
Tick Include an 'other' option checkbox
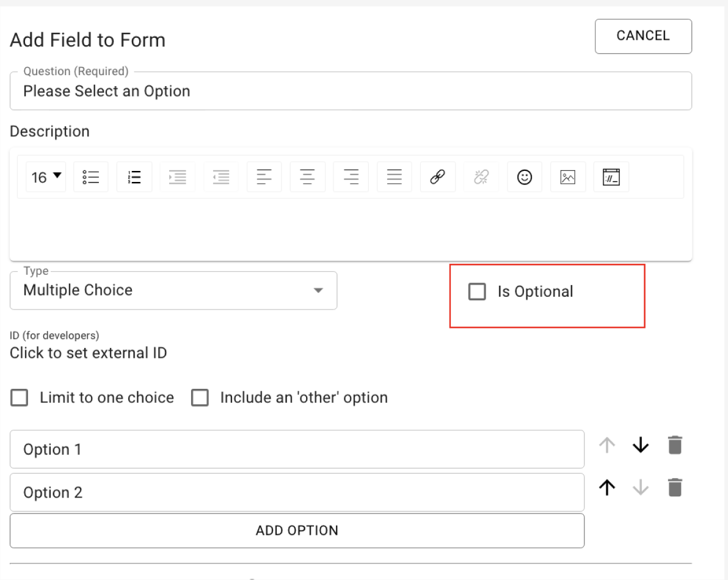click(x=200, y=398)
